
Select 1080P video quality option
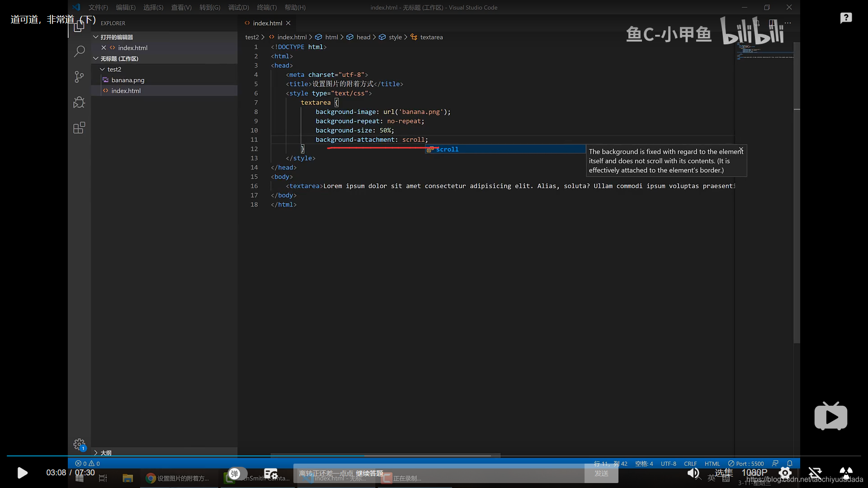click(754, 473)
